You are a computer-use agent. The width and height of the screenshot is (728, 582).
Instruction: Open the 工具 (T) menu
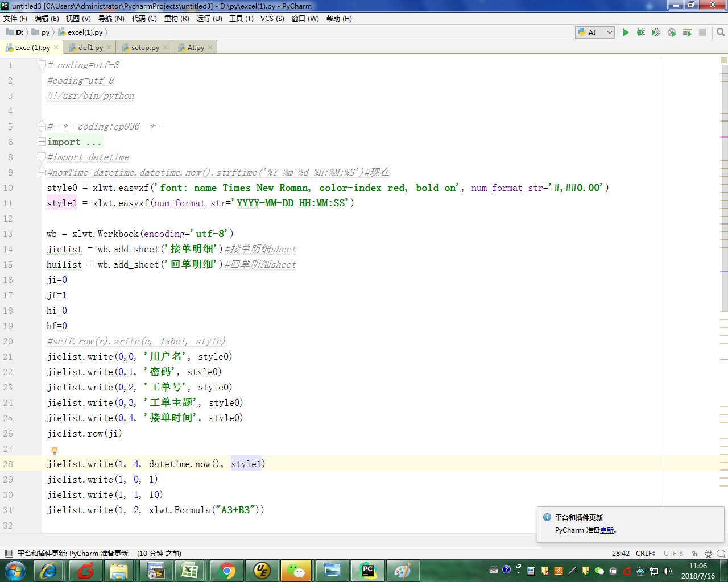click(x=241, y=19)
